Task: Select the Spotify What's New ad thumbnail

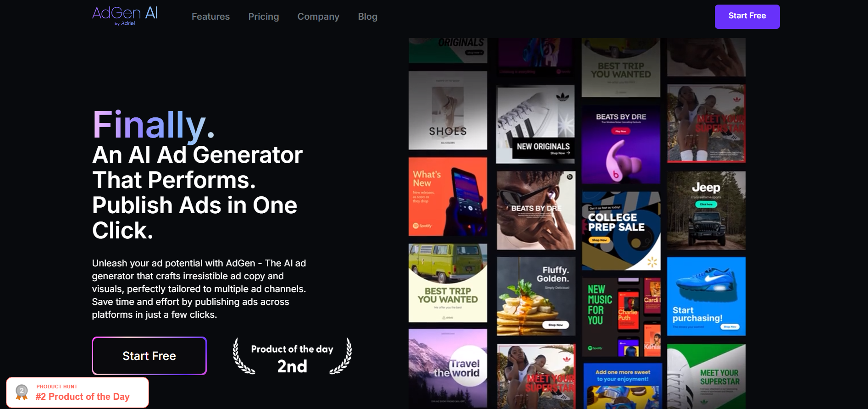Action: click(448, 197)
